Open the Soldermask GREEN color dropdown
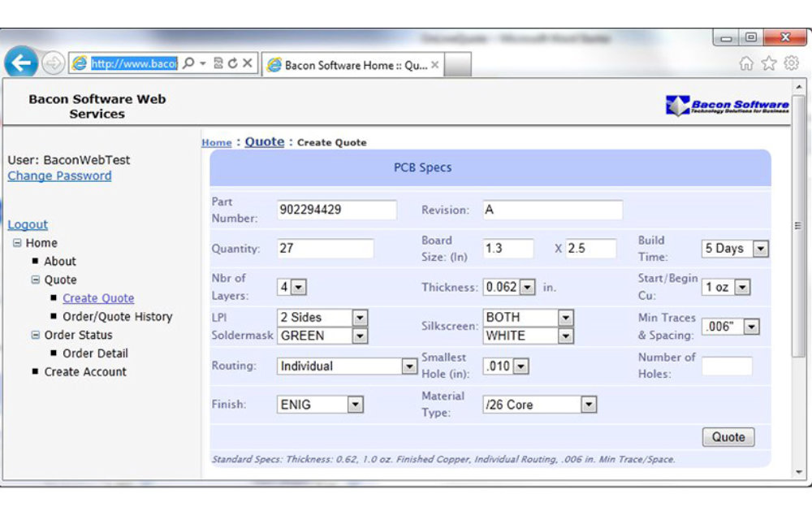Viewport: 812px width, 520px height. point(322,336)
